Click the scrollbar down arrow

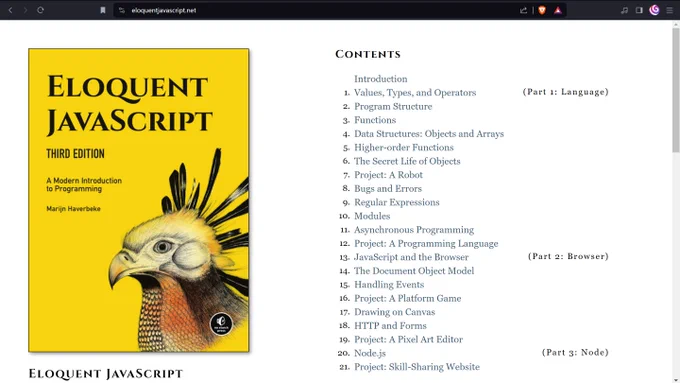coord(676,380)
